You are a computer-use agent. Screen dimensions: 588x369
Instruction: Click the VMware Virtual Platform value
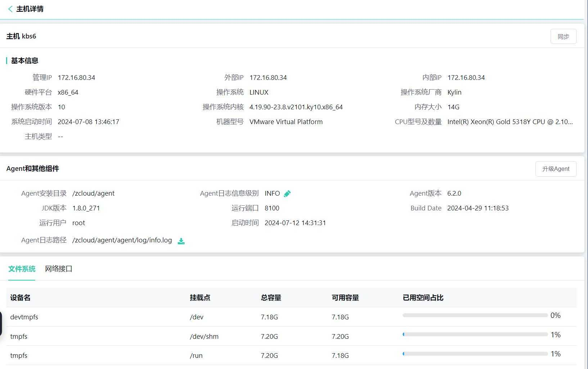click(286, 122)
